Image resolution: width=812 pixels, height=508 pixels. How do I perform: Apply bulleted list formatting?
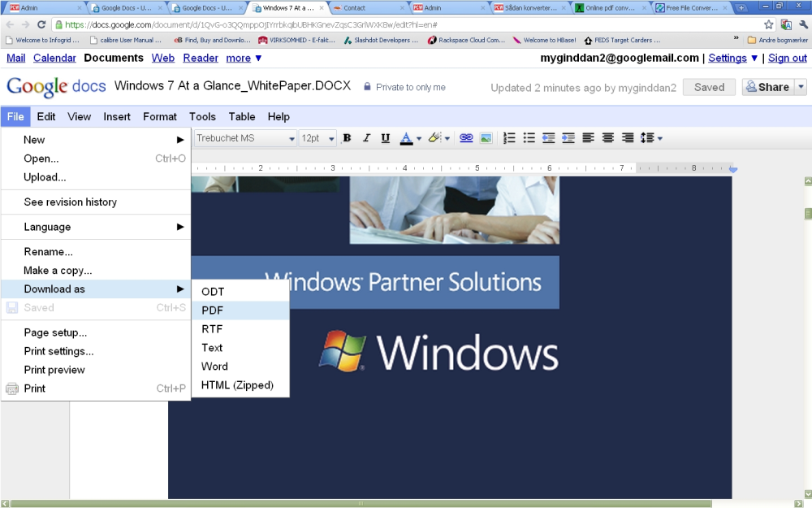[x=529, y=138]
